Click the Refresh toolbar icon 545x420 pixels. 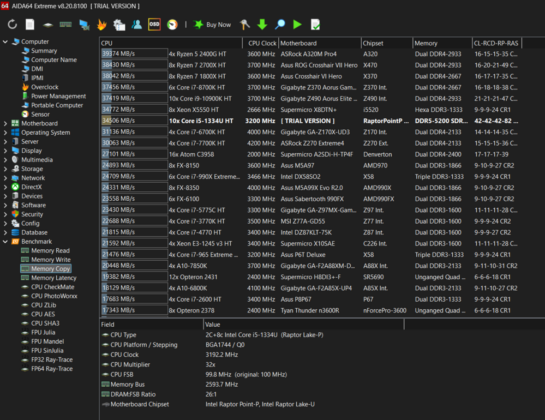(12, 24)
